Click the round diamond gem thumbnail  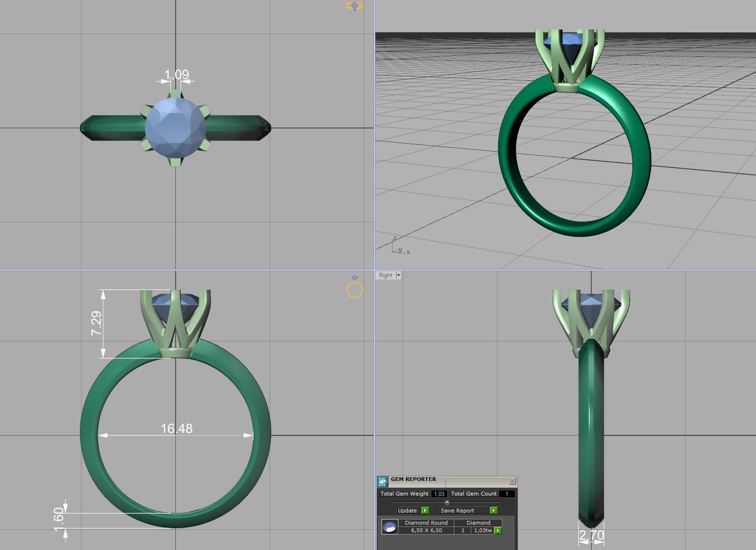[390, 527]
